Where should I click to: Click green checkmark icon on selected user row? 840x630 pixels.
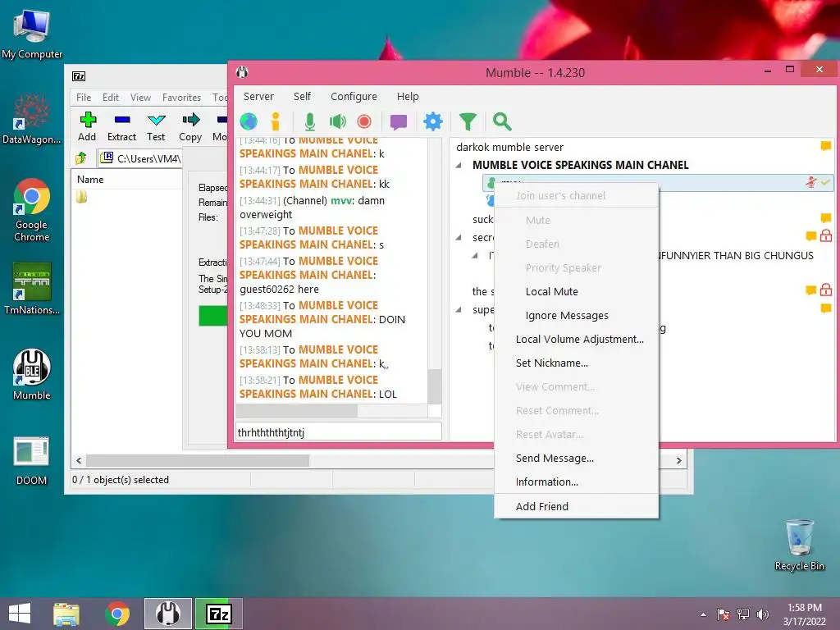825,182
